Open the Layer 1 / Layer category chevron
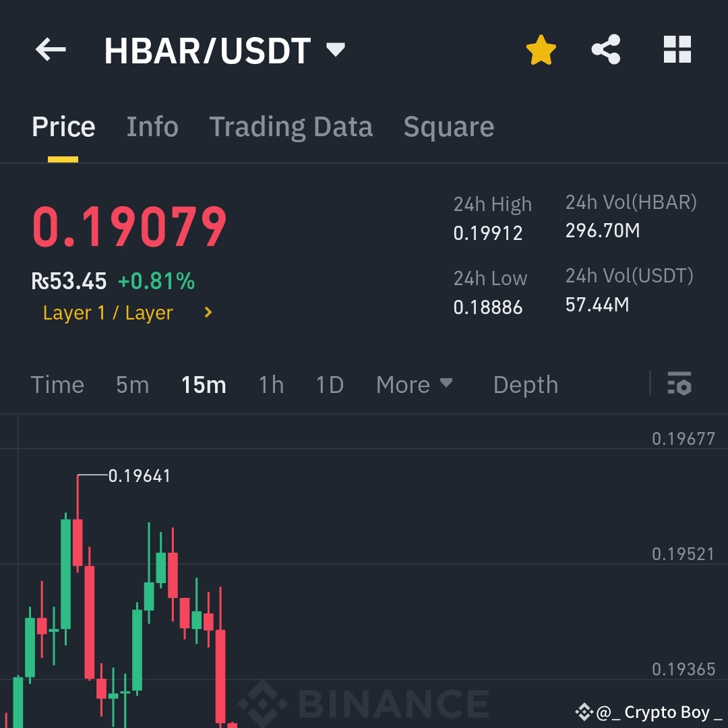728x728 pixels. 208,313
